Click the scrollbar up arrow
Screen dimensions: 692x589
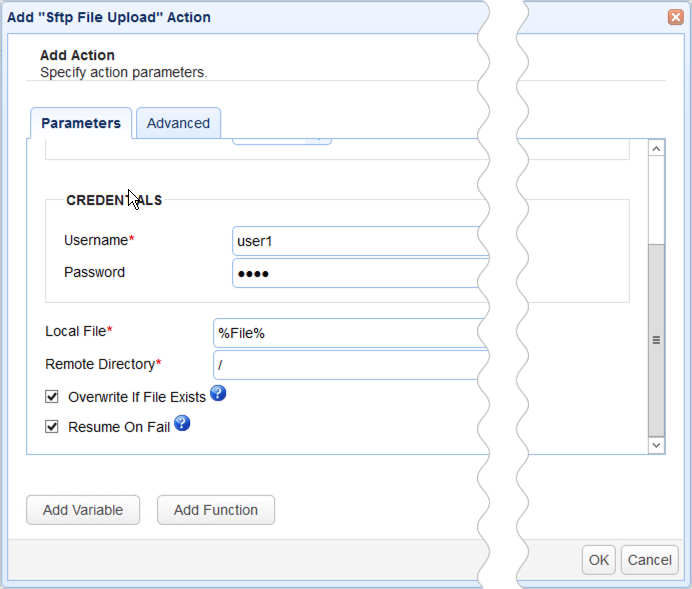pos(657,148)
